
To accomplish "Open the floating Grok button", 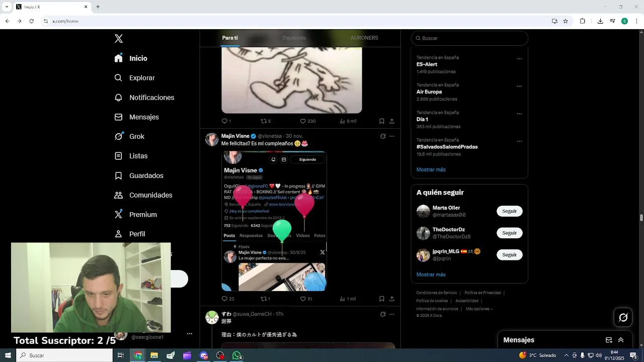I will 623,317.
